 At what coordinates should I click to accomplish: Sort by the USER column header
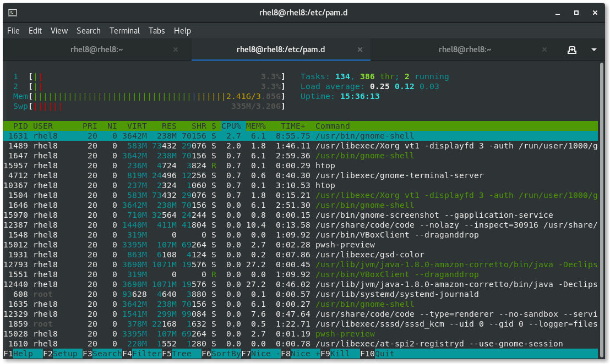(43, 126)
